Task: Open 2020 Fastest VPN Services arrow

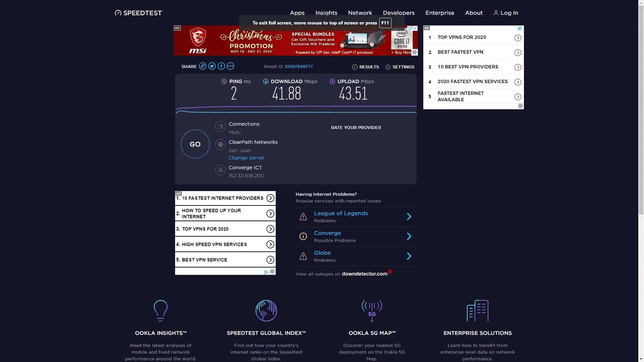Action: (518, 82)
